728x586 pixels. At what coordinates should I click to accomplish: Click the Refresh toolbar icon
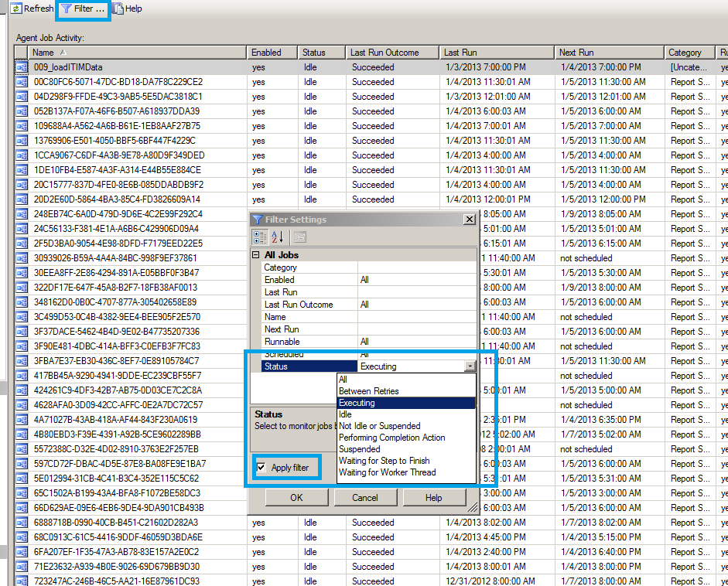(15, 9)
